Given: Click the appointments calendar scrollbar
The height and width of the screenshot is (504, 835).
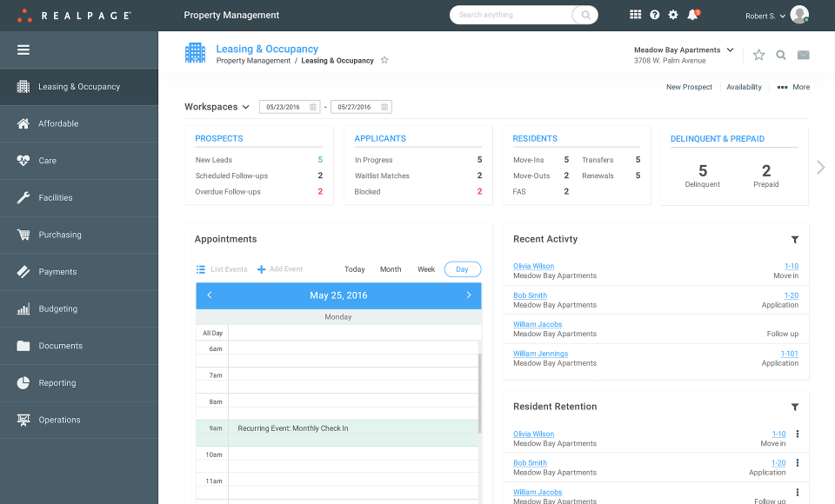Looking at the screenshot, I should click(480, 394).
